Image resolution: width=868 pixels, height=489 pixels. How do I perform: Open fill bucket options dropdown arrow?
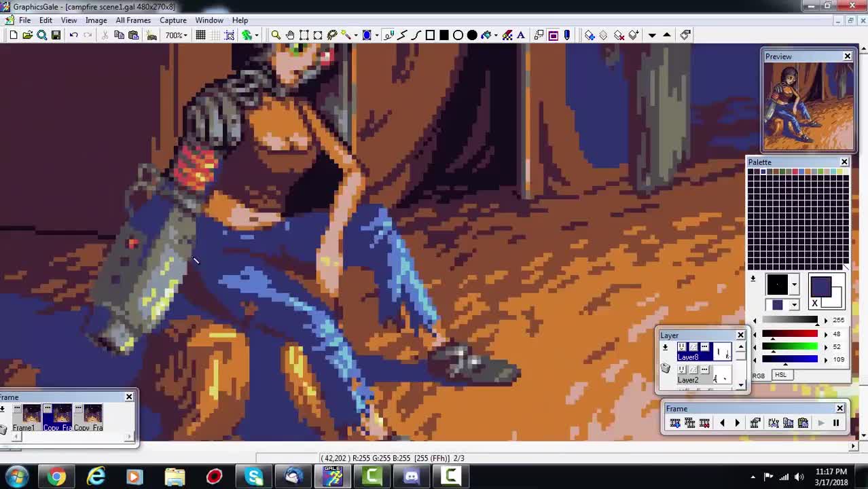[x=496, y=35]
